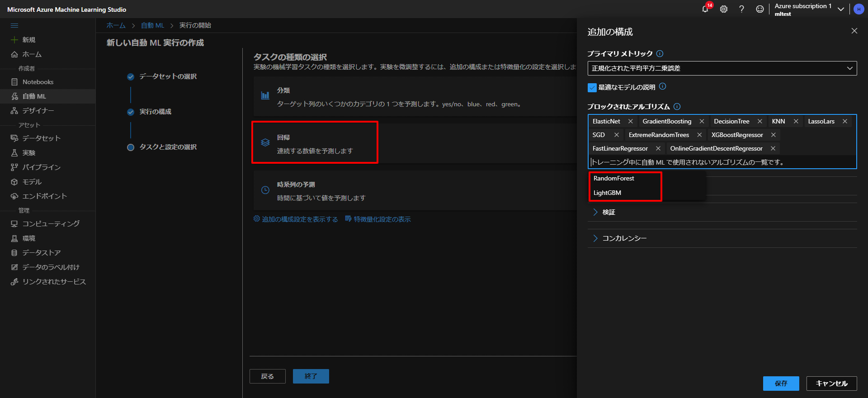Select the 回帰 task type card
The width and height of the screenshot is (868, 398).
(315, 144)
